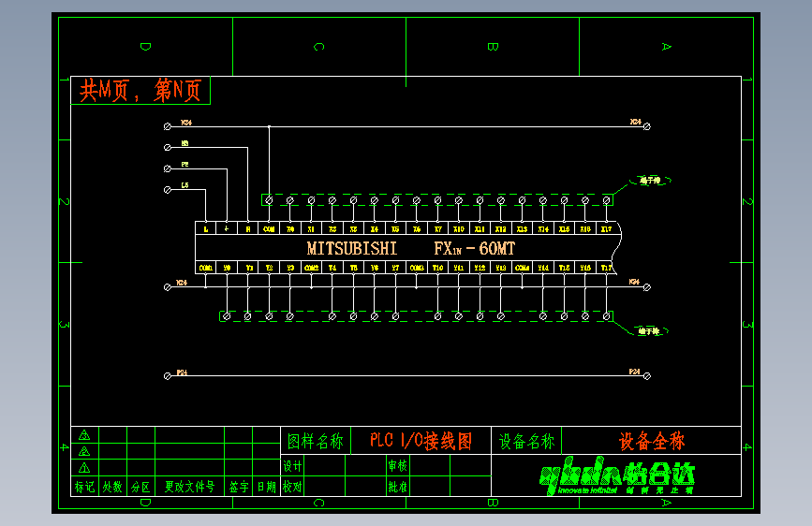This screenshot has height=526, width=812.
Task: Select the PE wire label
Action: (x=185, y=164)
